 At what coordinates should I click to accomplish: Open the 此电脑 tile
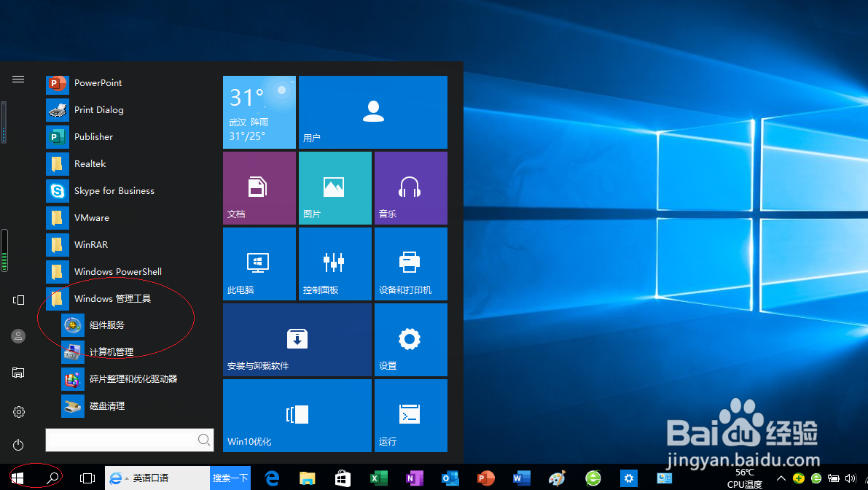[259, 263]
